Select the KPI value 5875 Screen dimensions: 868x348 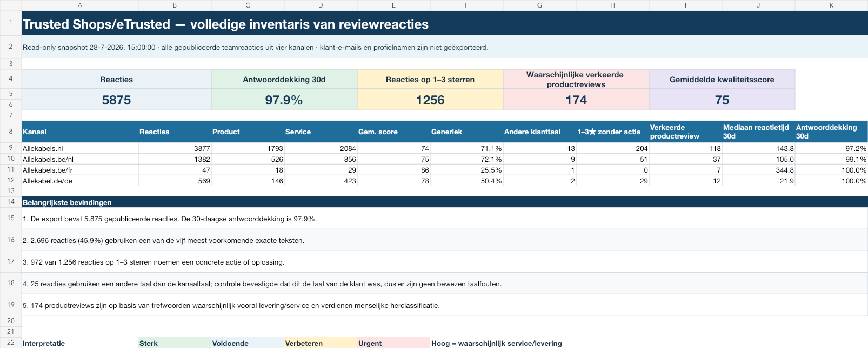pos(116,100)
